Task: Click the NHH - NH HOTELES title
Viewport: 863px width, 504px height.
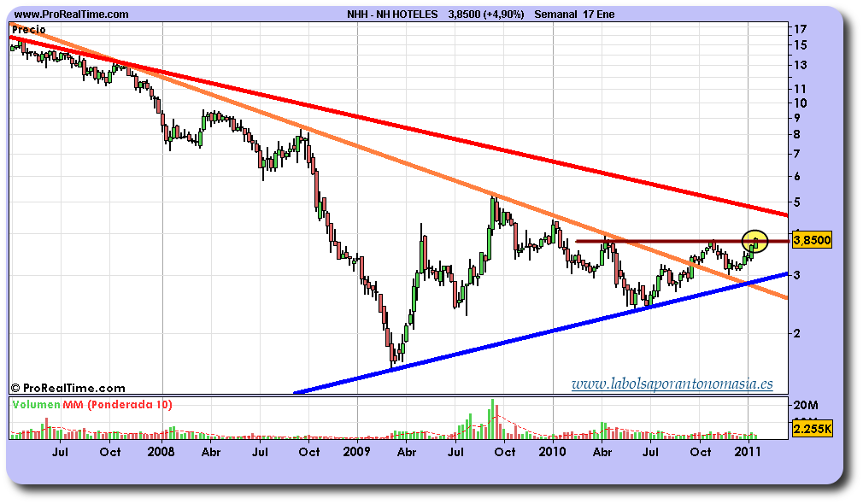Action: click(392, 15)
